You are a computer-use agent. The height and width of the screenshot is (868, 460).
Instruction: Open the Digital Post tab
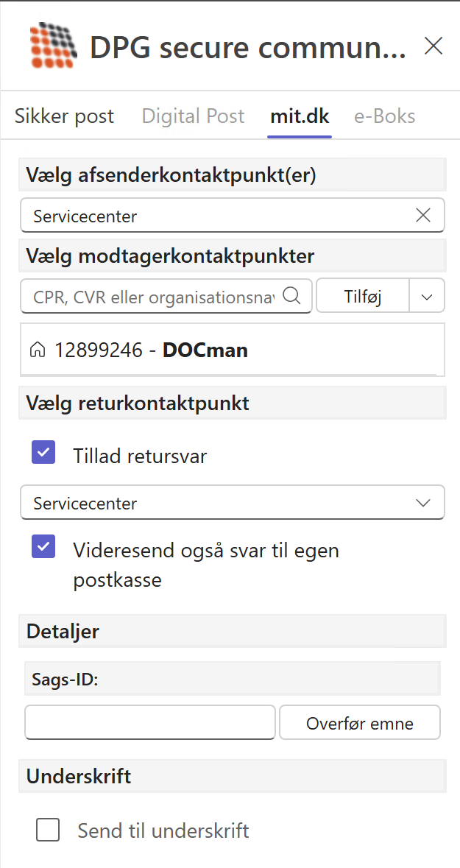pos(193,116)
